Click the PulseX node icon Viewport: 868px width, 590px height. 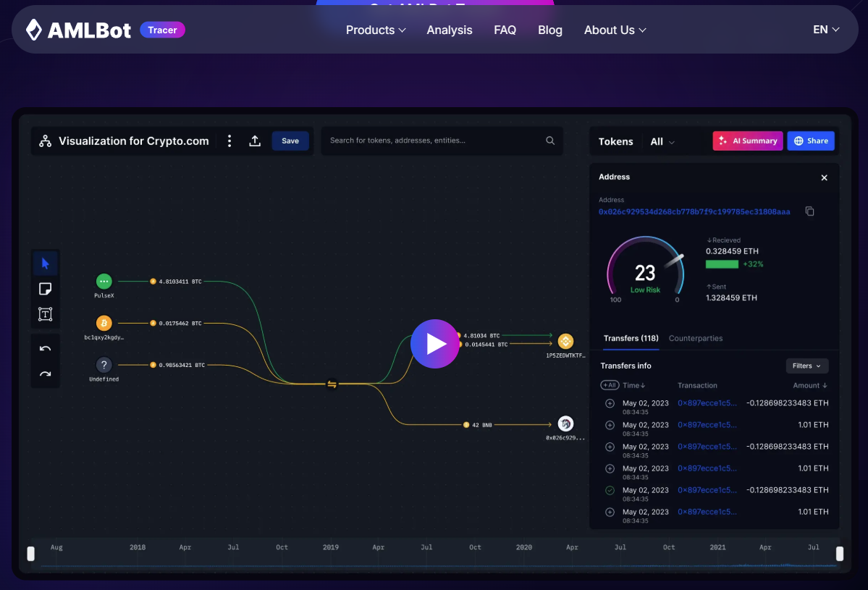click(104, 281)
